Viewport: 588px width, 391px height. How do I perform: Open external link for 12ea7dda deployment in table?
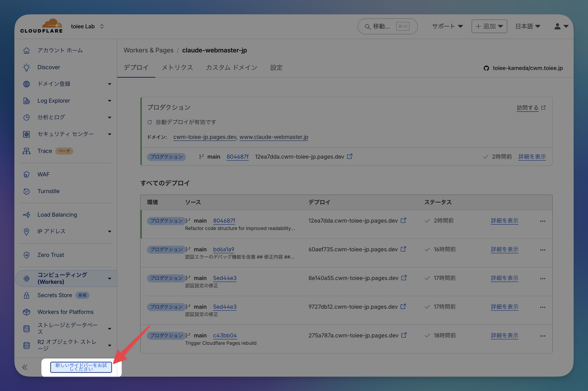click(x=403, y=220)
